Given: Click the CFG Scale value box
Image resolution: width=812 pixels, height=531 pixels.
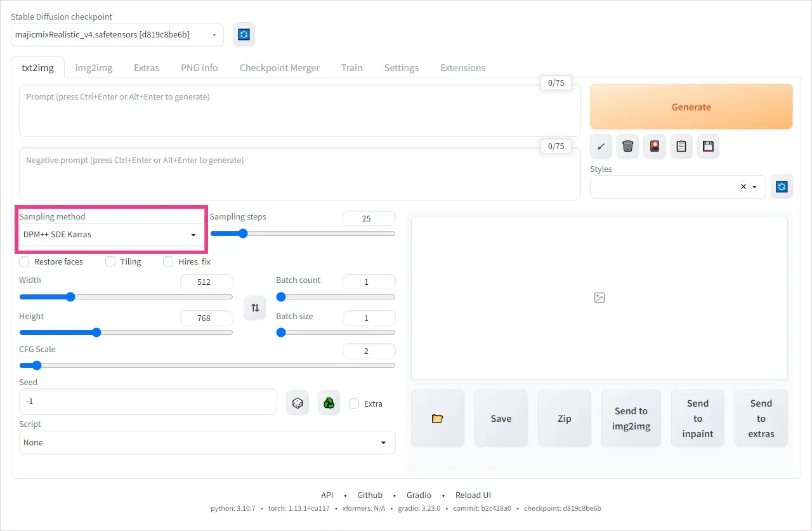Looking at the screenshot, I should click(x=369, y=351).
